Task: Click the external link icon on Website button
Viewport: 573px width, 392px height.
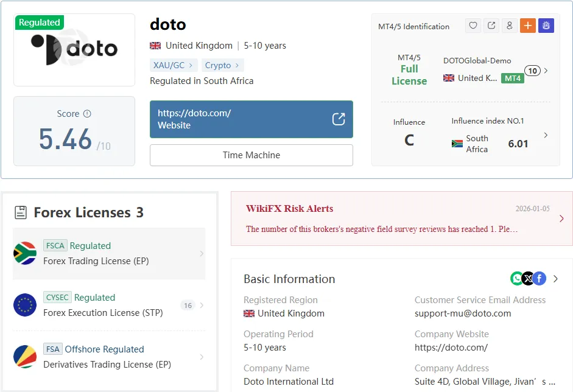Action: tap(339, 119)
